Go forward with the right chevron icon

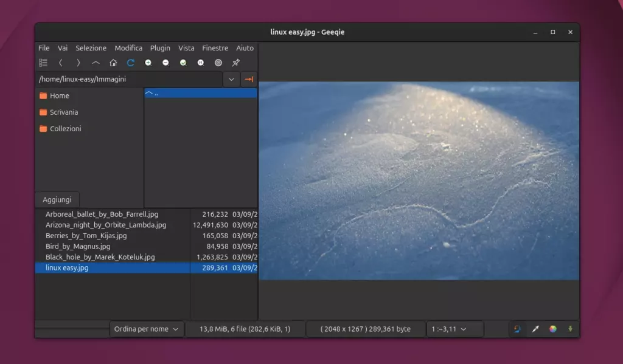(78, 63)
